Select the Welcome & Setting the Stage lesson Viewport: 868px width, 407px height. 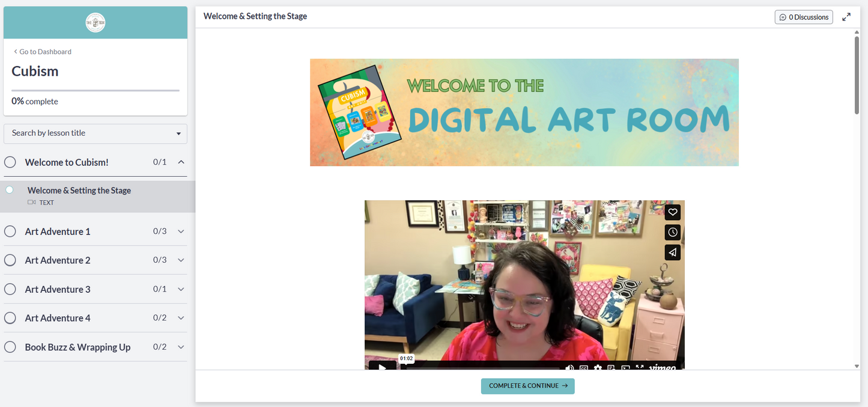[79, 190]
